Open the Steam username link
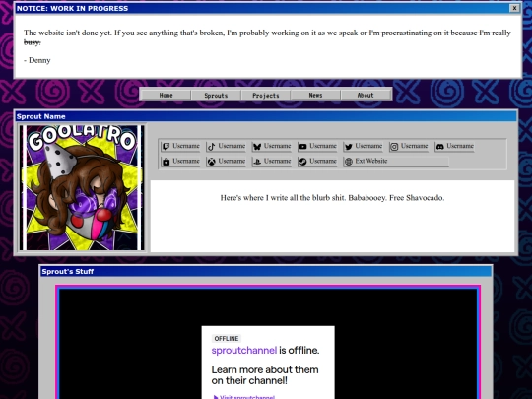 click(317, 162)
